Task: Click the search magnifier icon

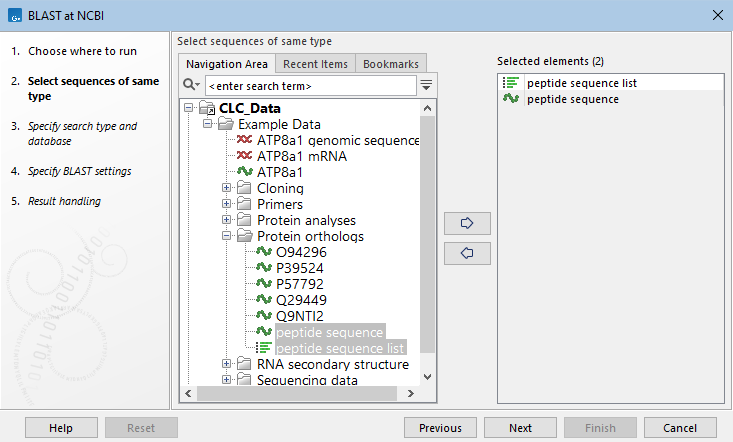Action: tap(192, 86)
